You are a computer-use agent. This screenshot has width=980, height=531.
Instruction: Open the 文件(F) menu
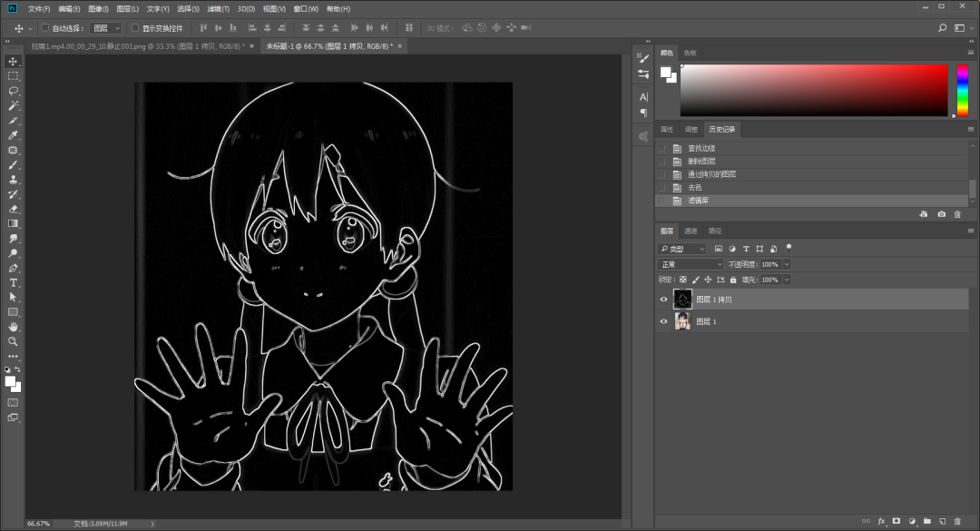(x=39, y=9)
